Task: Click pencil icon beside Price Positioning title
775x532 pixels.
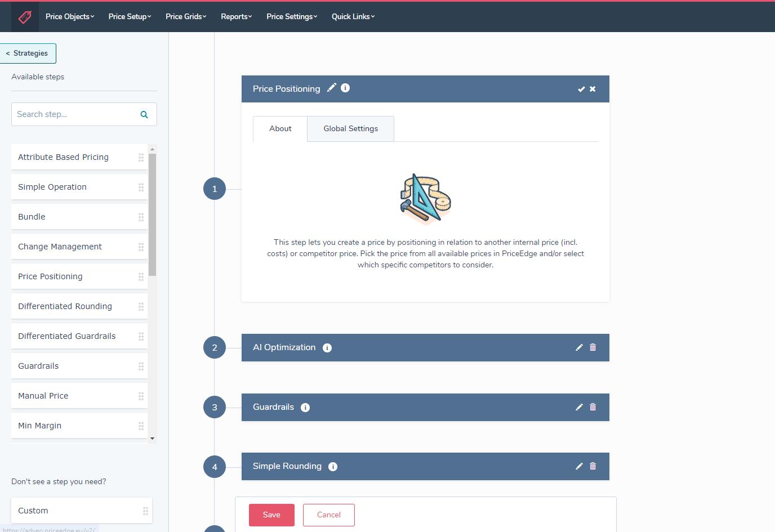Action: (332, 87)
